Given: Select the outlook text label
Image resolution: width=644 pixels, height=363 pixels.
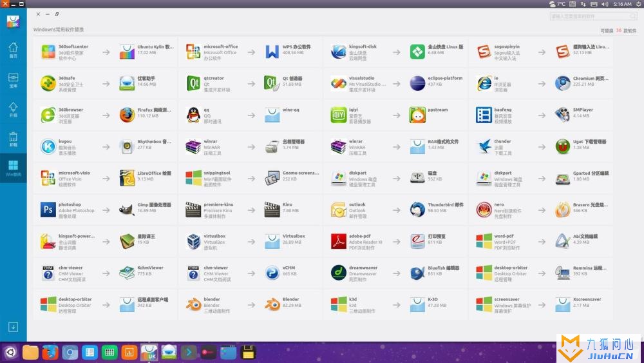Looking at the screenshot, I should [357, 204].
